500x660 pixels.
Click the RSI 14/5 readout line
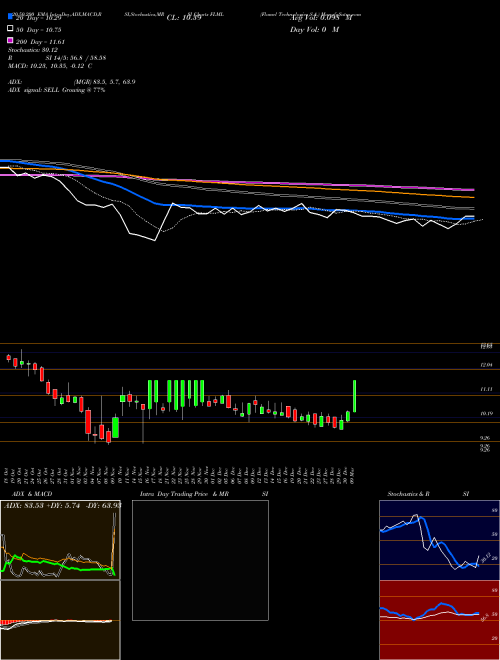(57, 58)
